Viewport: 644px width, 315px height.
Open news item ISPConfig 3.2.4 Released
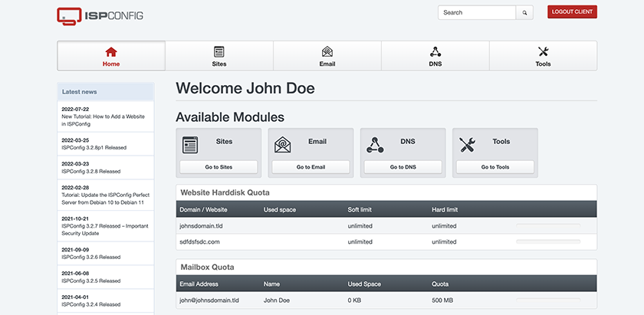tap(91, 304)
